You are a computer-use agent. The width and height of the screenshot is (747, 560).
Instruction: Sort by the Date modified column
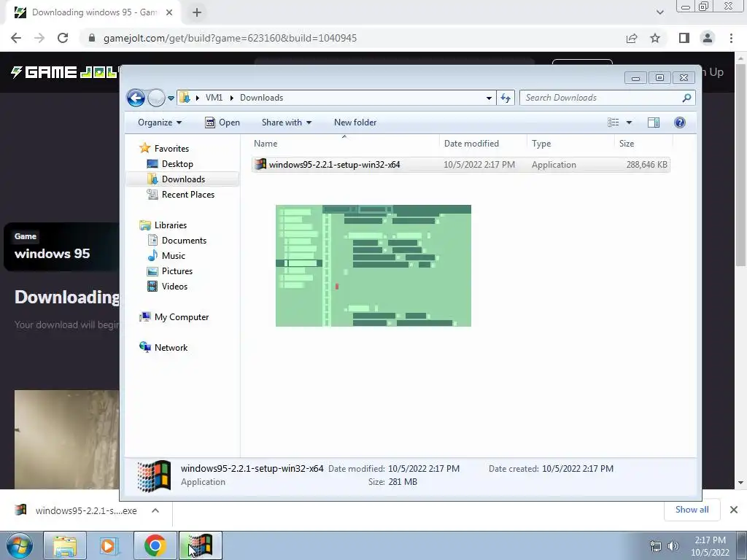pos(483,144)
